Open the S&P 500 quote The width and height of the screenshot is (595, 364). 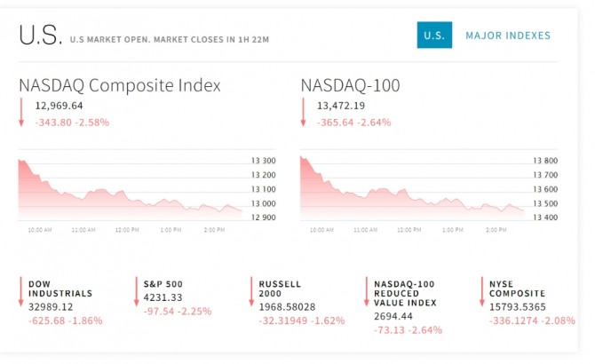[x=163, y=283]
